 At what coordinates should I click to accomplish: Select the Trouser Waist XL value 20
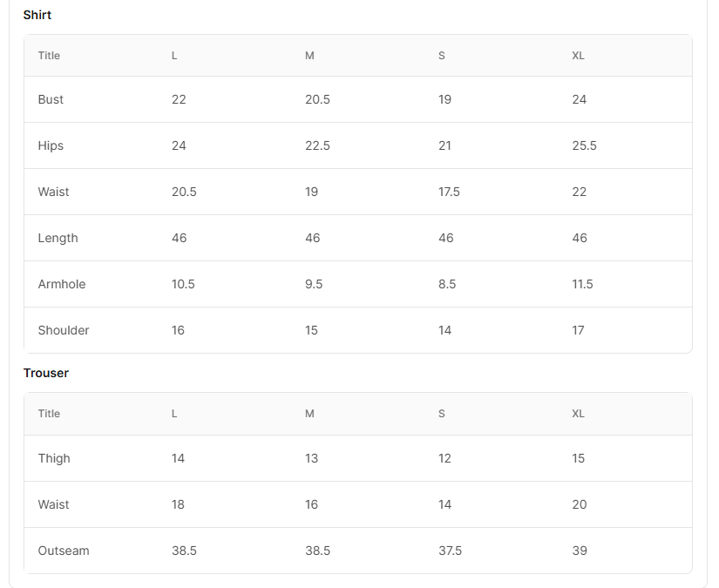(580, 504)
